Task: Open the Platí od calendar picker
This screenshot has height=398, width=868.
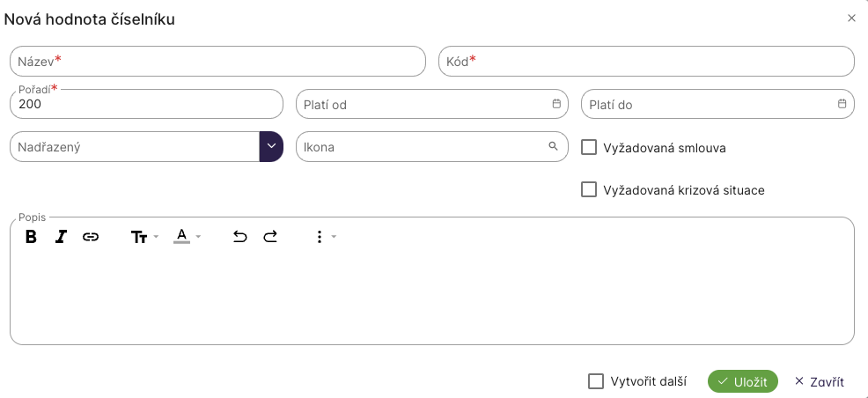Action: coord(556,104)
